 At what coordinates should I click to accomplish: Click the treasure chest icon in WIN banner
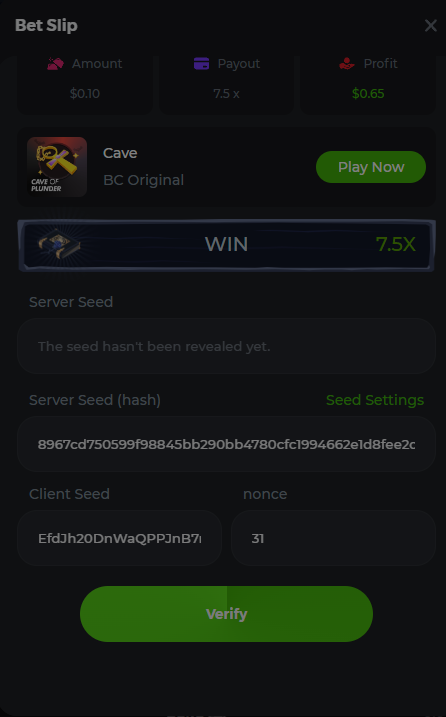[x=59, y=245]
